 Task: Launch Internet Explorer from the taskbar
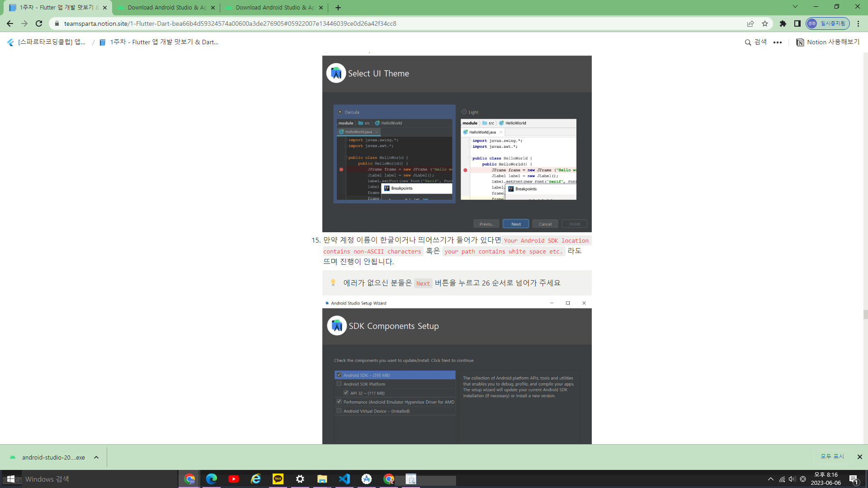tap(256, 479)
